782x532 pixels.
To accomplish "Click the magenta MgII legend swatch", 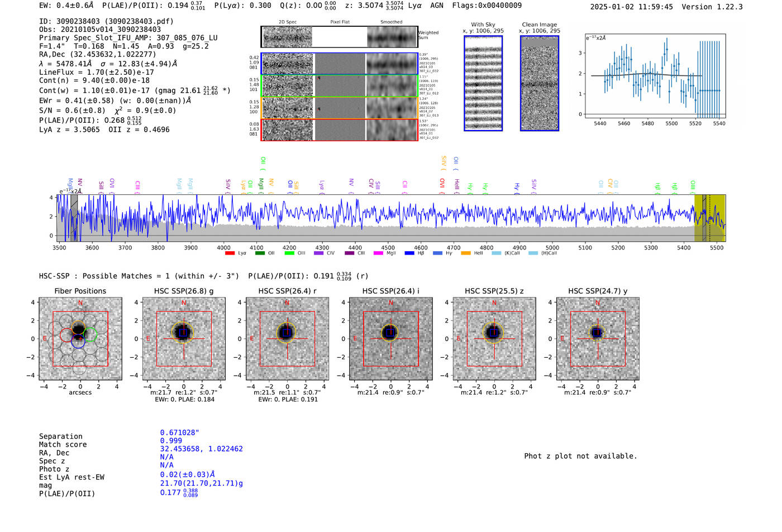I will [378, 253].
